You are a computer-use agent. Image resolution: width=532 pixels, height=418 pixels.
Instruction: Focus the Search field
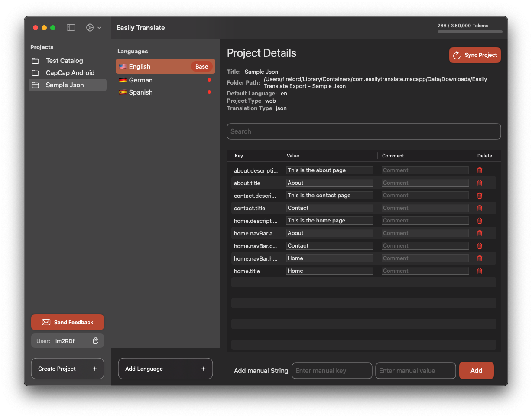364,131
